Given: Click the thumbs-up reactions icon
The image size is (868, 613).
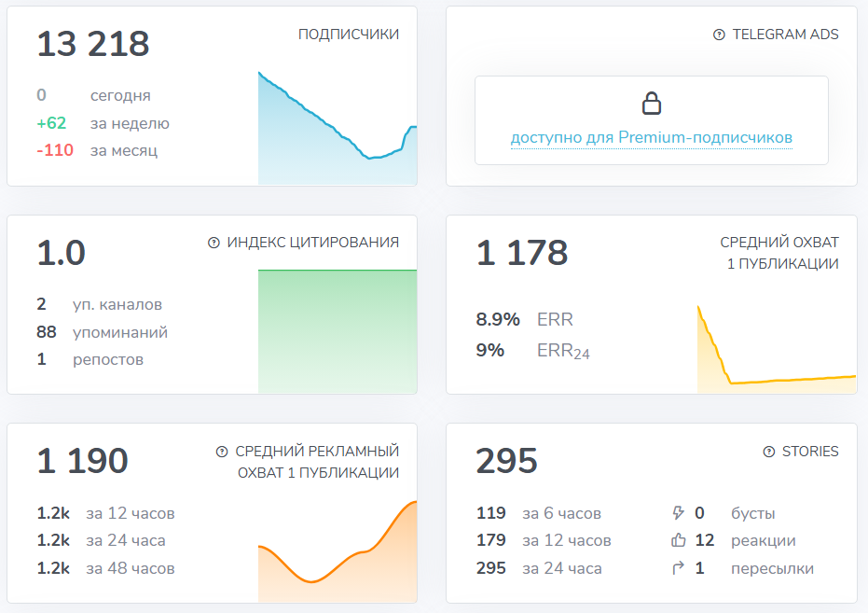Looking at the screenshot, I should (x=678, y=540).
